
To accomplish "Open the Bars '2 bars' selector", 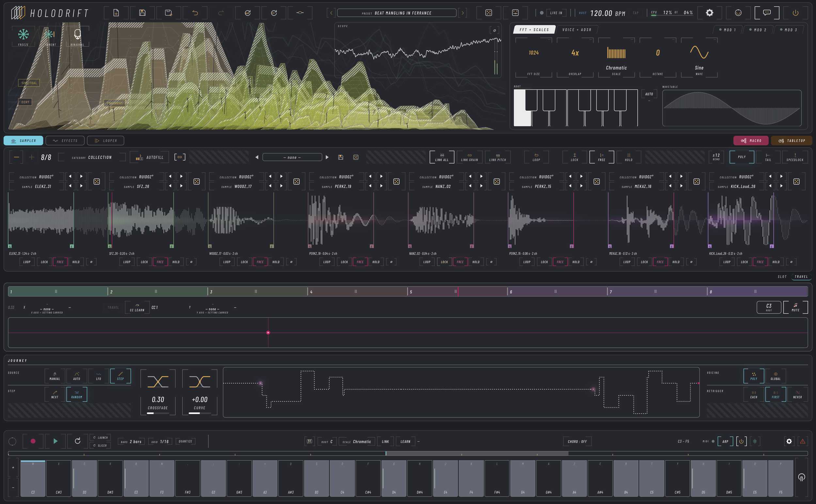I will point(131,442).
